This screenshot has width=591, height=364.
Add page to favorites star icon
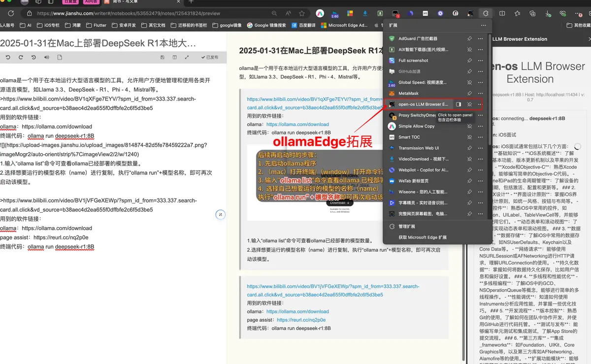point(302,13)
